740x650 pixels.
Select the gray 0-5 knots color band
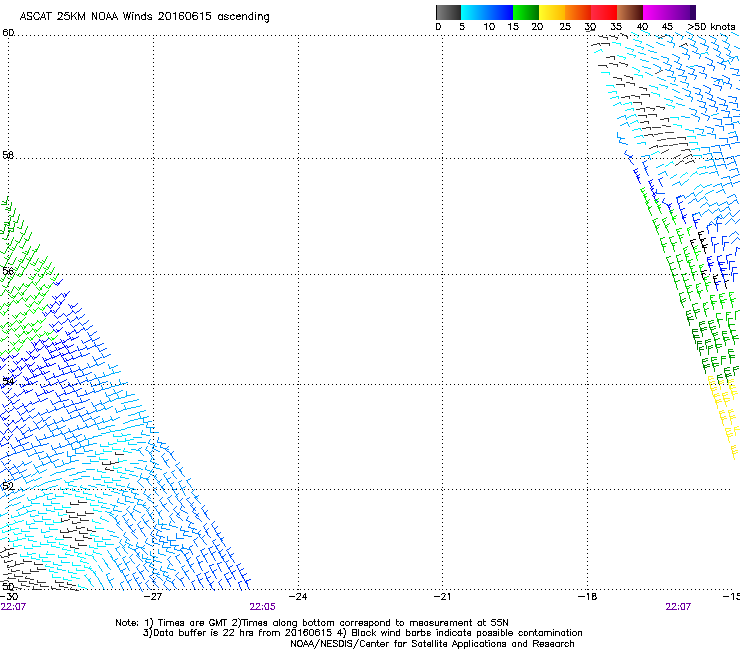coord(448,12)
